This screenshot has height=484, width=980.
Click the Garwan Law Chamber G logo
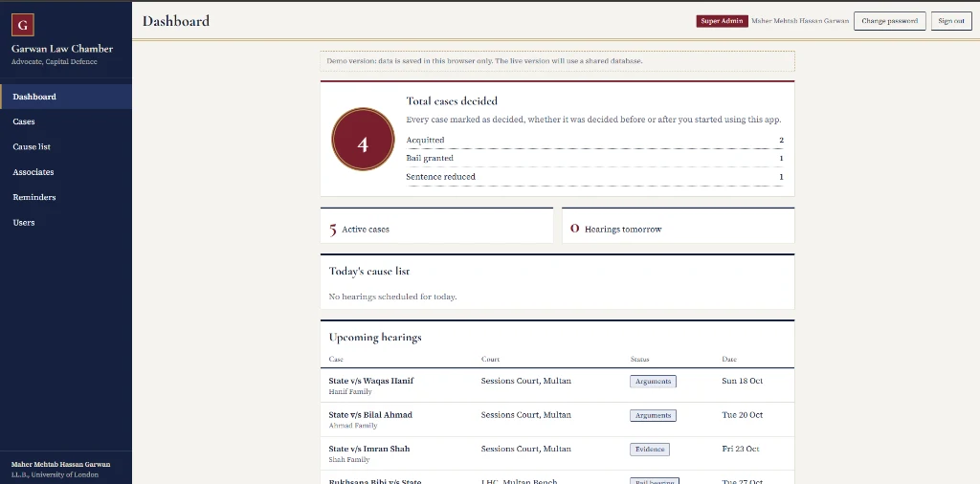click(23, 25)
